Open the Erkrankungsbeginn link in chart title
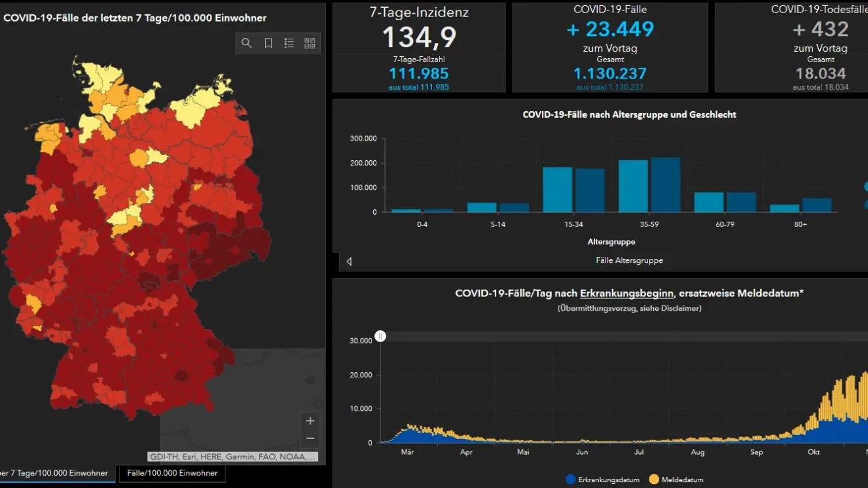 (626, 293)
